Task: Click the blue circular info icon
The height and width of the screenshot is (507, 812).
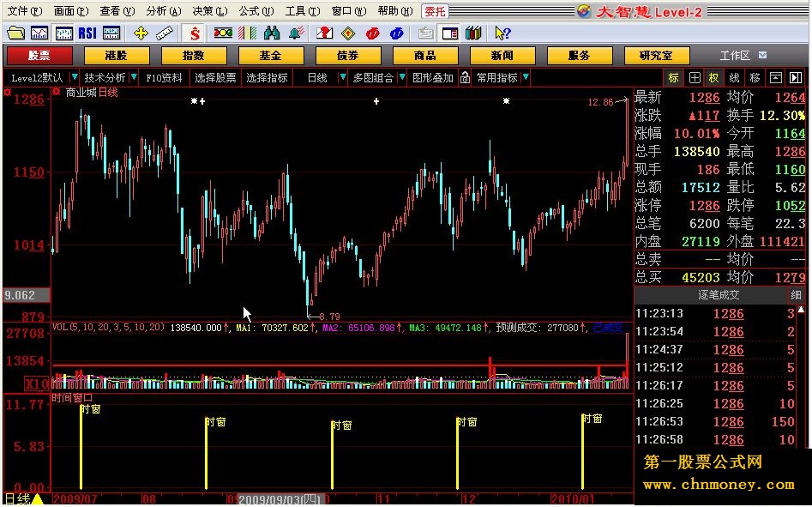Action: [397, 33]
